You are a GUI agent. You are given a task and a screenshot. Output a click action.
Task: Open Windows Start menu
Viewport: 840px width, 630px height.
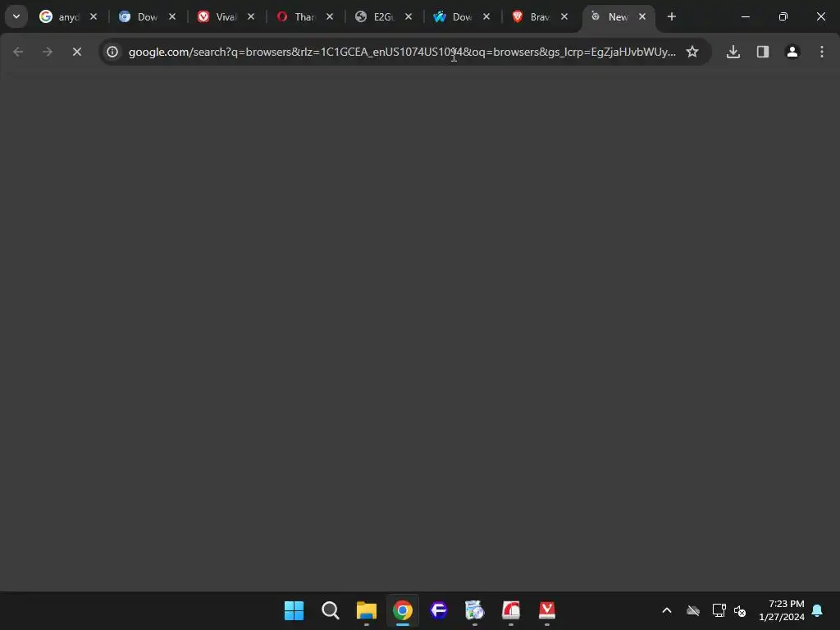click(294, 610)
